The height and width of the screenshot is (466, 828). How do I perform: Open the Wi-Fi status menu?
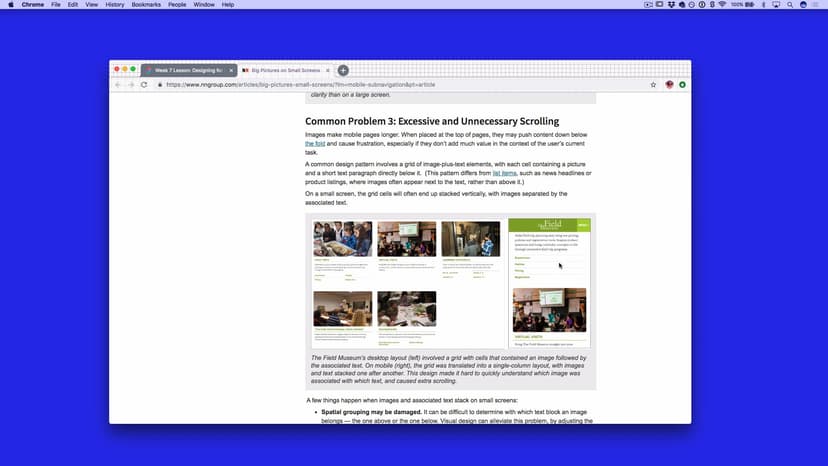(x=722, y=5)
